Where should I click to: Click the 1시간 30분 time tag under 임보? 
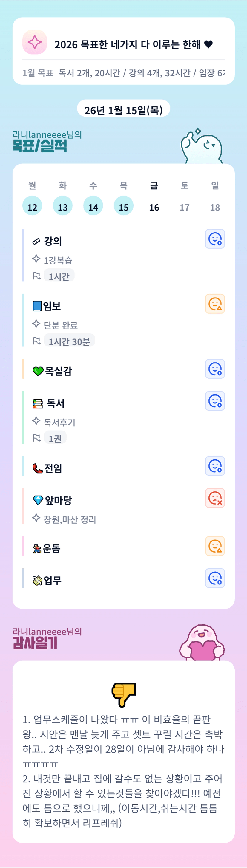pyautogui.click(x=69, y=341)
